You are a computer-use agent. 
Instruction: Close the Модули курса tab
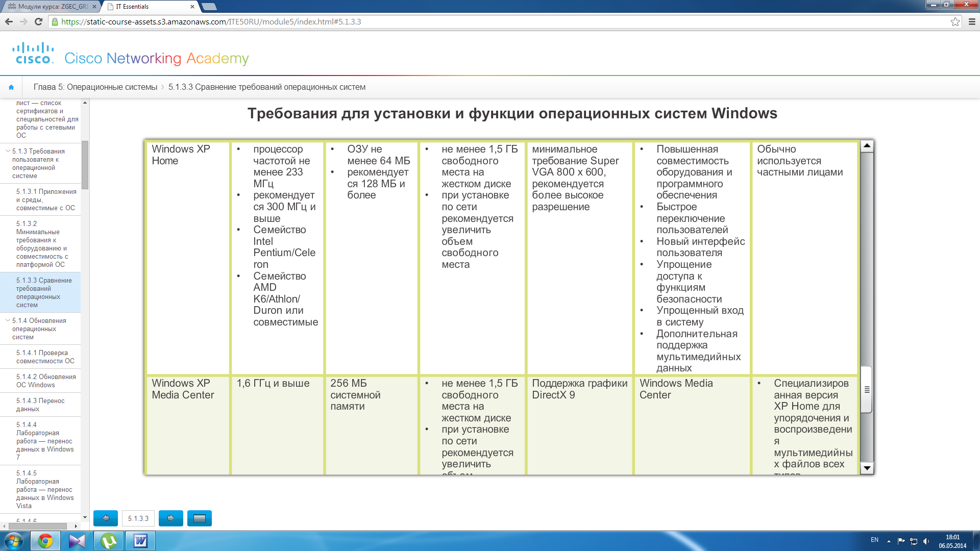tap(94, 7)
